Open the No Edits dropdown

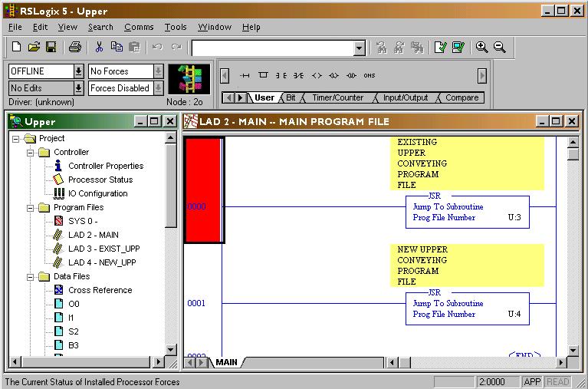click(78, 88)
